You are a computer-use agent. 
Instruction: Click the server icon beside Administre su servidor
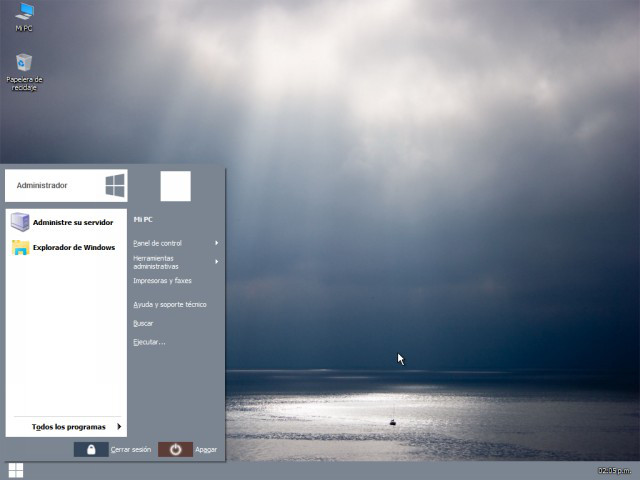(x=20, y=222)
